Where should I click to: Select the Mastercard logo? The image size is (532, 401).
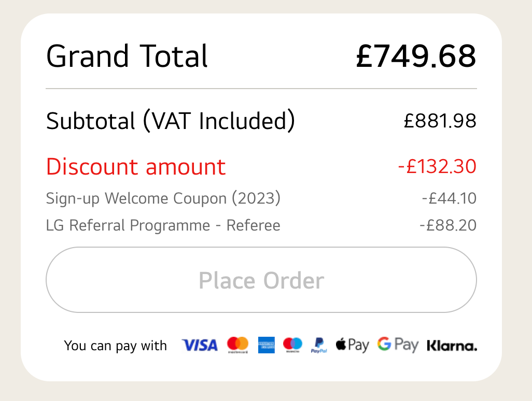[238, 345]
